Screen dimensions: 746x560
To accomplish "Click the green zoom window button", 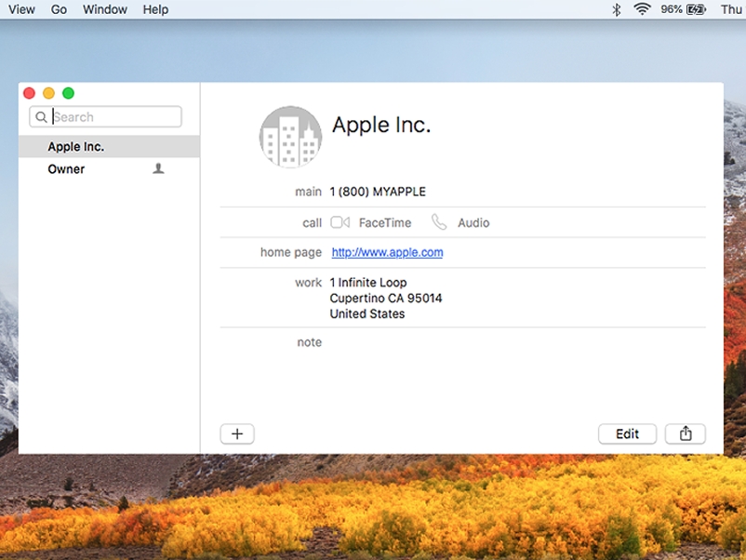I will (68, 93).
